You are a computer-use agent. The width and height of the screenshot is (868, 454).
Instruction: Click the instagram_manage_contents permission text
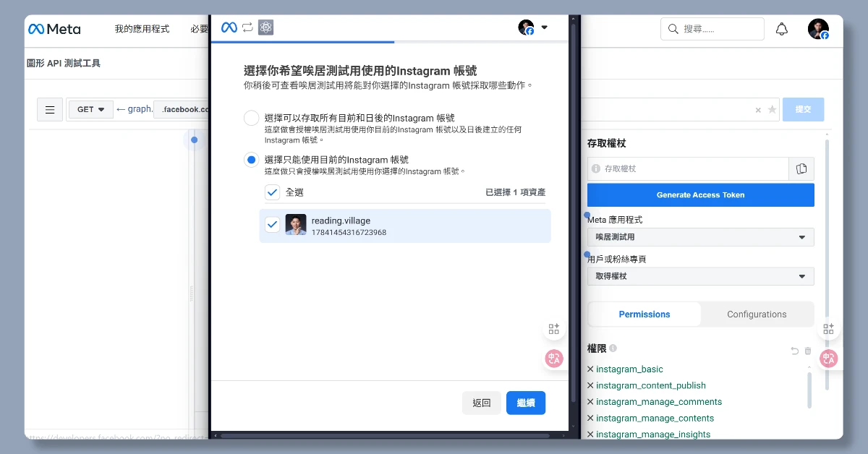tap(655, 418)
